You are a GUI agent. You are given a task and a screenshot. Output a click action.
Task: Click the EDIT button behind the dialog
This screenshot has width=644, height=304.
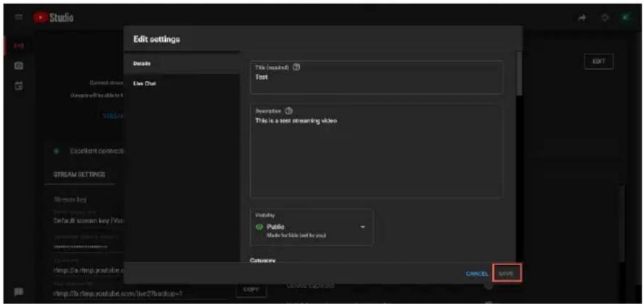point(599,61)
